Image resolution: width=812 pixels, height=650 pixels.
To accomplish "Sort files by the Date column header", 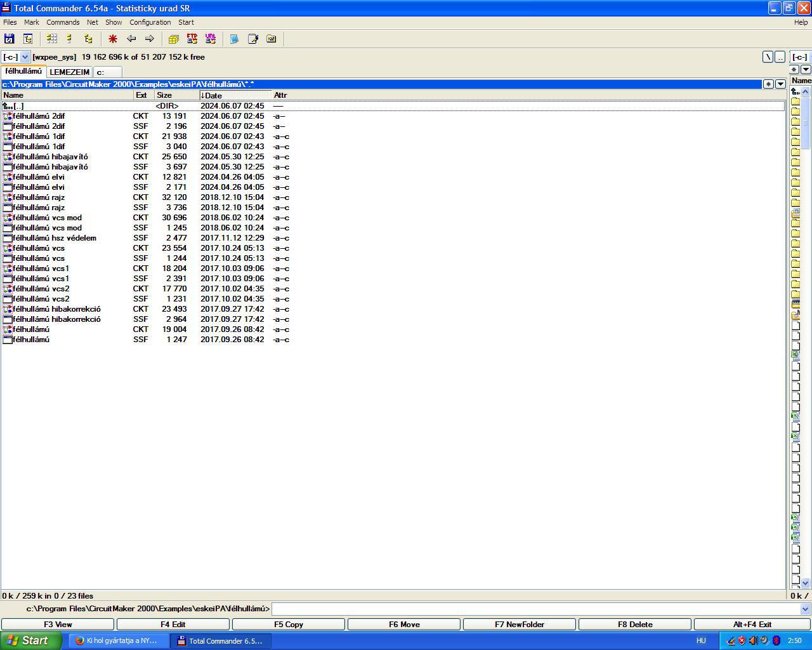I will click(235, 95).
